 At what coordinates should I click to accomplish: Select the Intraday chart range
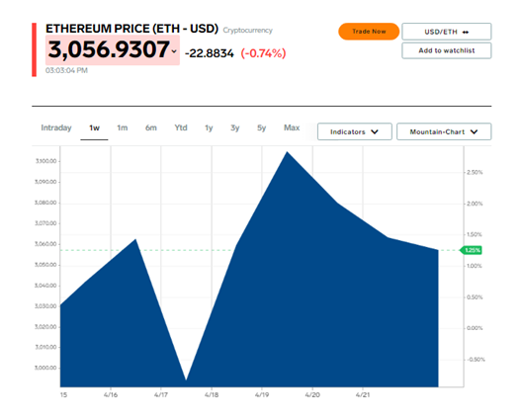tap(56, 127)
